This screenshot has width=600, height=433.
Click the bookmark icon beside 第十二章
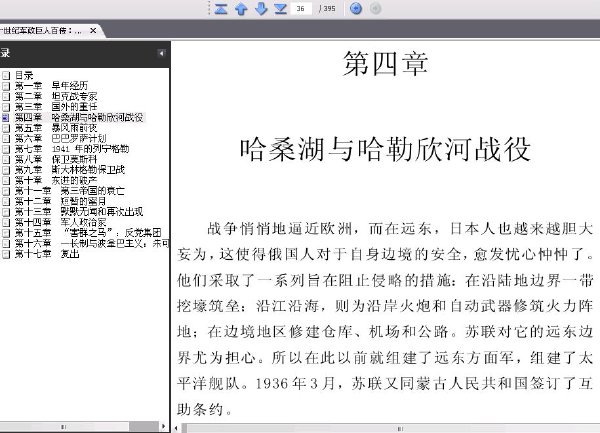pos(5,202)
